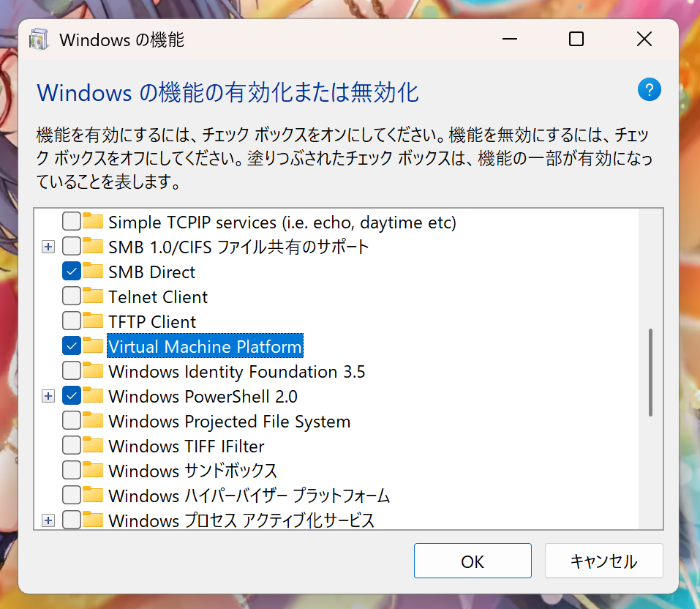This screenshot has height=609, width=700.
Task: Enable Windows サンドボックス checkbox
Action: tap(72, 471)
